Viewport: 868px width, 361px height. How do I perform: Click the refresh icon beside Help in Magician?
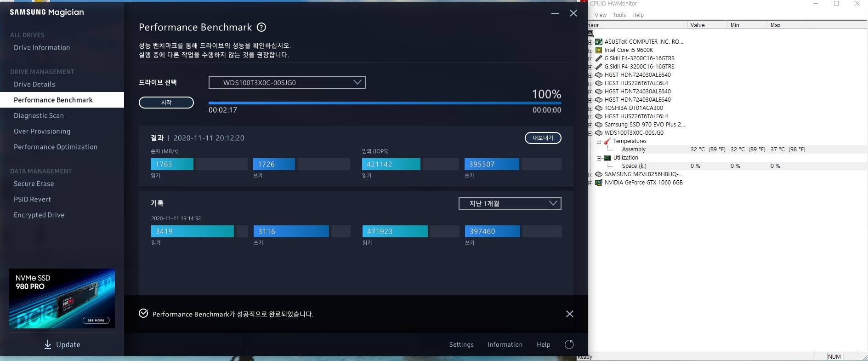tap(569, 344)
